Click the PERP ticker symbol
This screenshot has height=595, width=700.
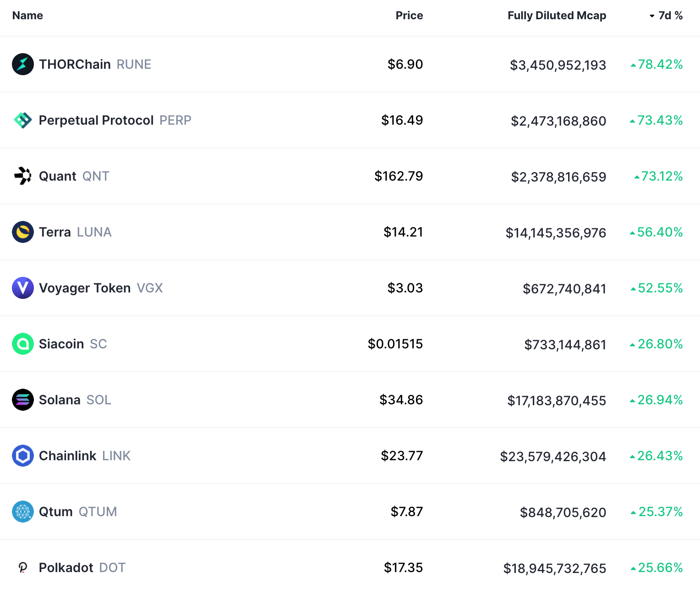[175, 120]
